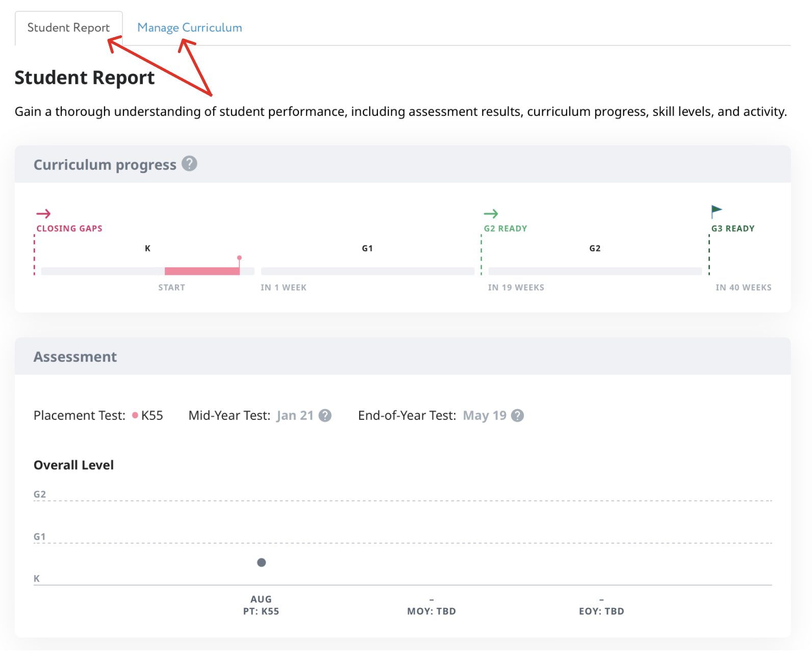Click the G1 progress bar
Screen dimensions: 812x654
[367, 271]
